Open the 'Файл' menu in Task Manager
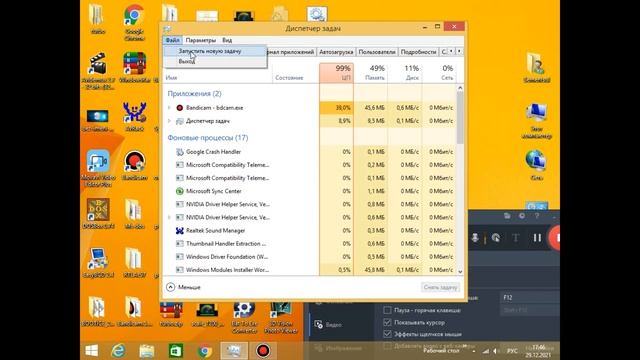This screenshot has height=360, width=640. 172,40
